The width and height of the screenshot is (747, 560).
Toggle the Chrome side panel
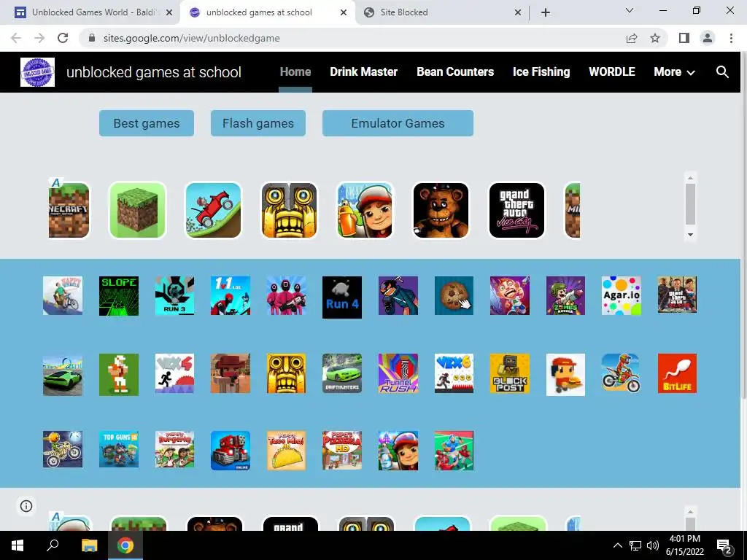coord(684,38)
